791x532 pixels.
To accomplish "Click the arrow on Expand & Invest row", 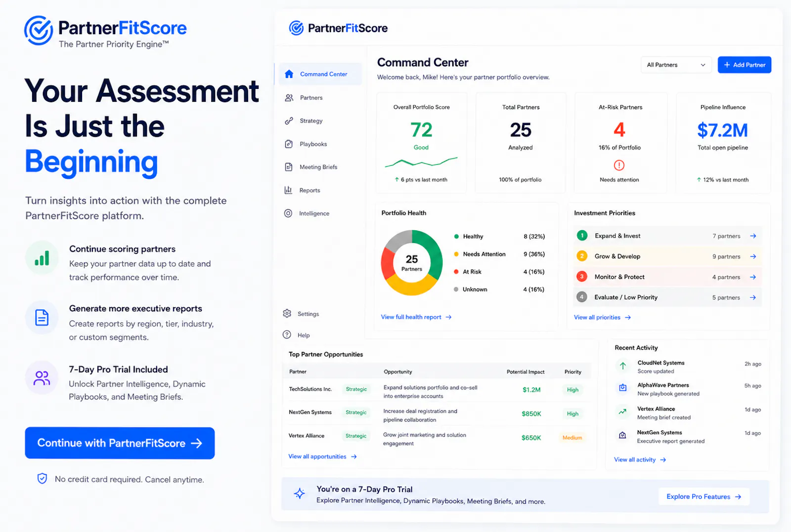I will [x=753, y=236].
